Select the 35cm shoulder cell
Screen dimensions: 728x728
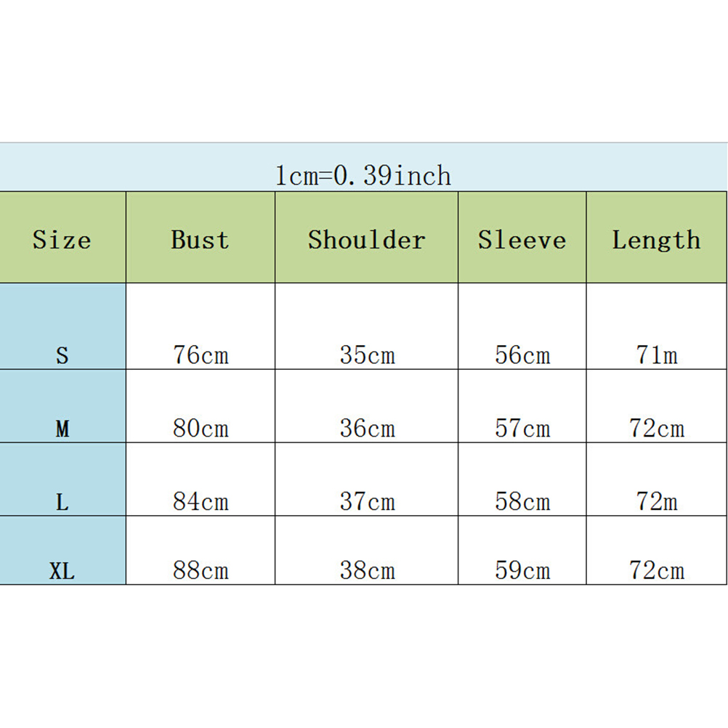click(x=367, y=355)
